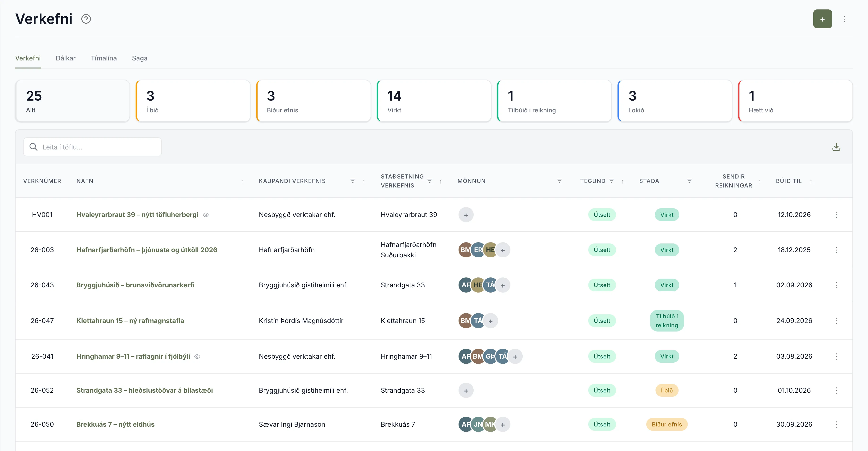This screenshot has width=868, height=451.
Task: Select the Tilbúið í reikning card
Action: (554, 101)
